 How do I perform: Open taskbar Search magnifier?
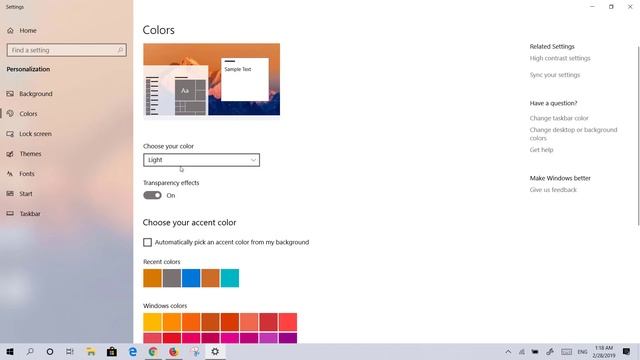pyautogui.click(x=30, y=351)
